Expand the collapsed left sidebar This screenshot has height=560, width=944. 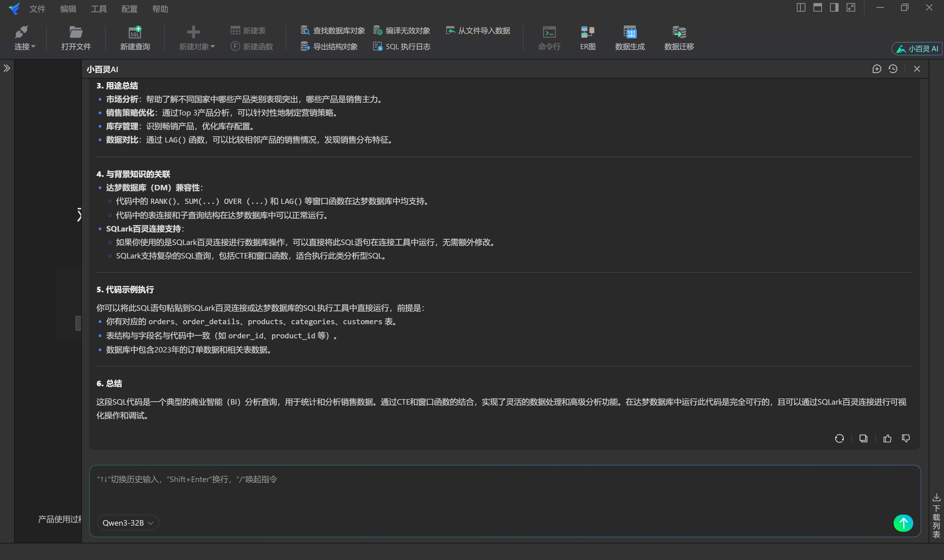7,68
